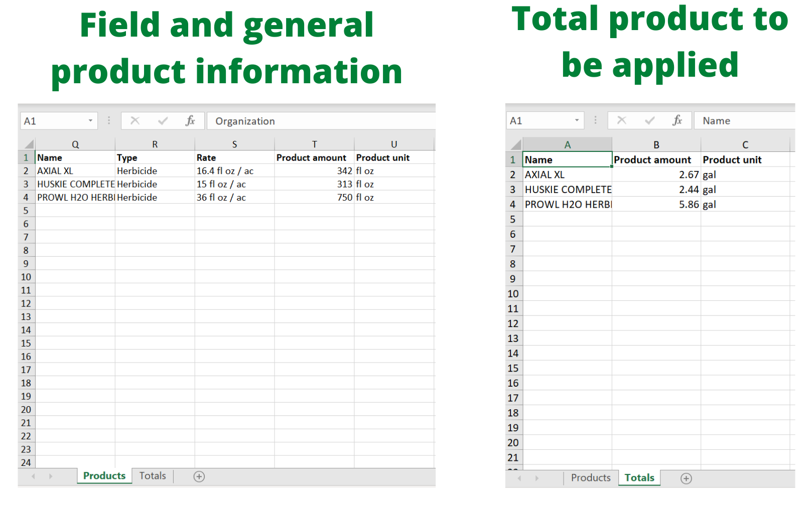Click Cancel X icon in right spreadsheet formula bar
Screen dimensions: 812x506
pos(621,120)
